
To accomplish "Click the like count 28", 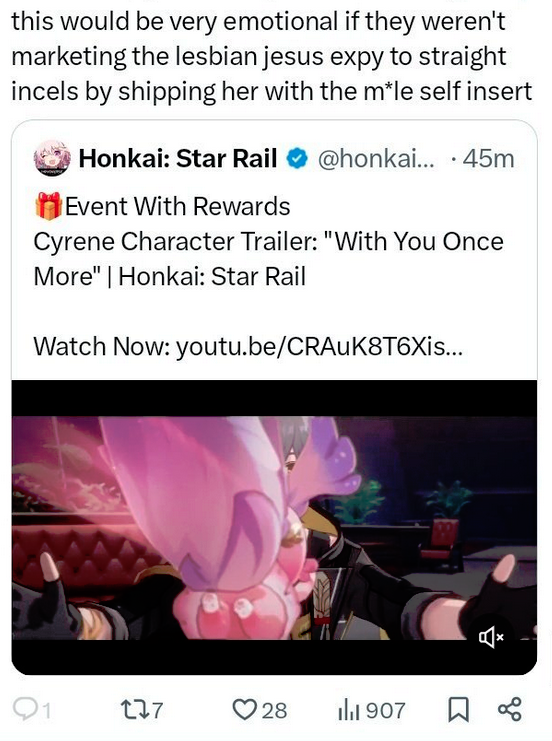I will tap(274, 710).
